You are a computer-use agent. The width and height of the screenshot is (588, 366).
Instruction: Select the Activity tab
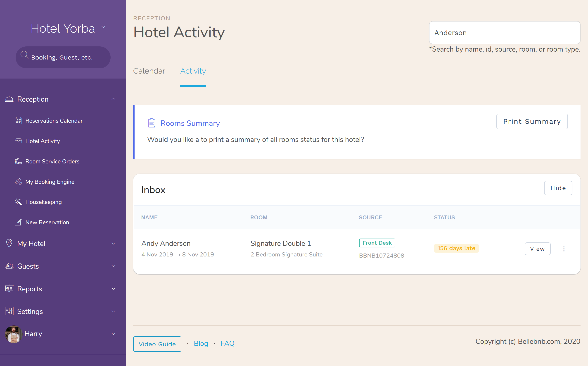(193, 71)
